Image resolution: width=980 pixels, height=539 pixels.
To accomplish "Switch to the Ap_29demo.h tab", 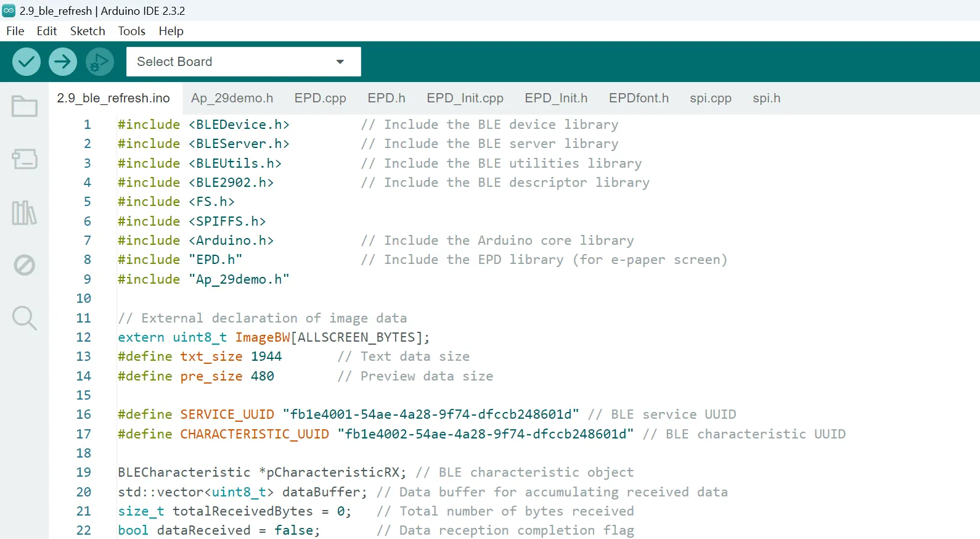I will pyautogui.click(x=232, y=98).
